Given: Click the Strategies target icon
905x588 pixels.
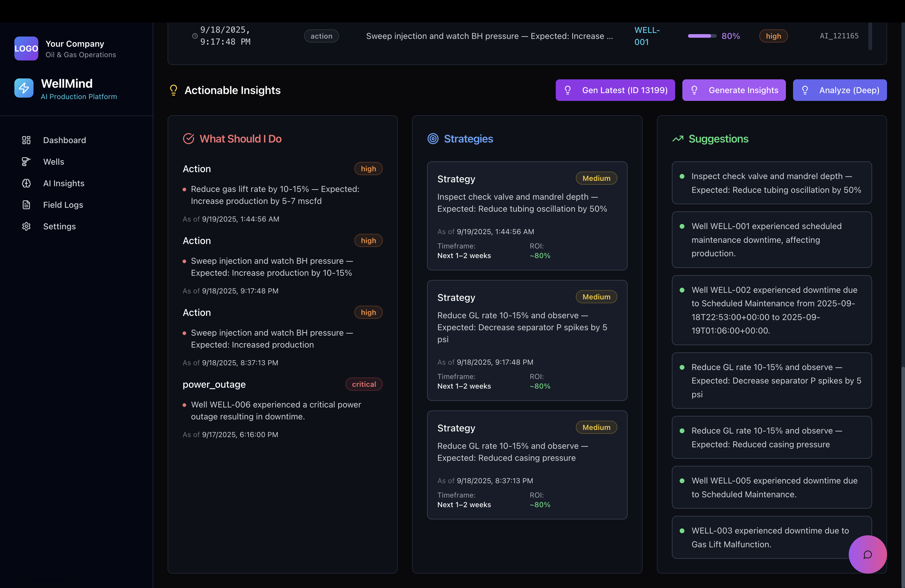Looking at the screenshot, I should [x=432, y=139].
